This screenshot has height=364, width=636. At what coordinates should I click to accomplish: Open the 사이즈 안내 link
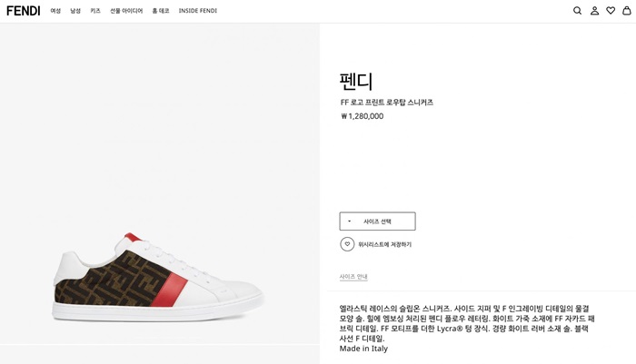tap(353, 277)
